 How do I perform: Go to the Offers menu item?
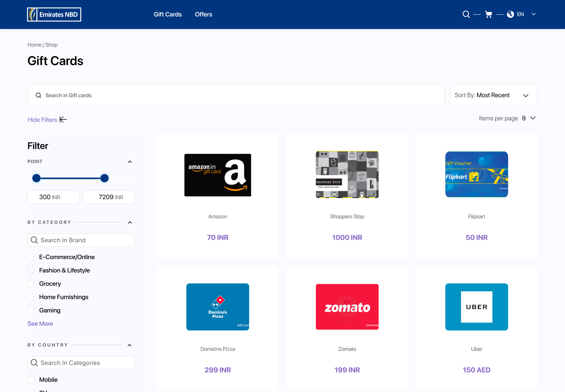(204, 14)
